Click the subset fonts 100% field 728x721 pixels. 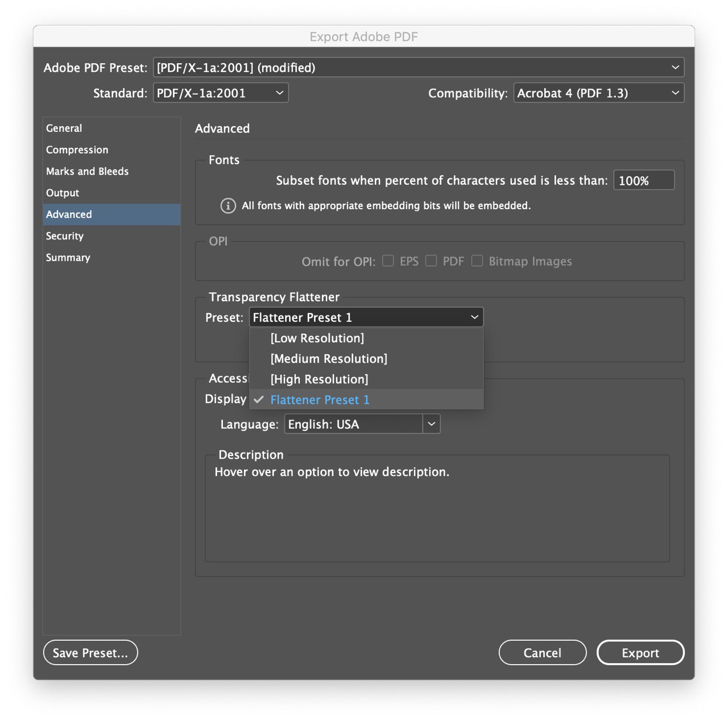[644, 180]
